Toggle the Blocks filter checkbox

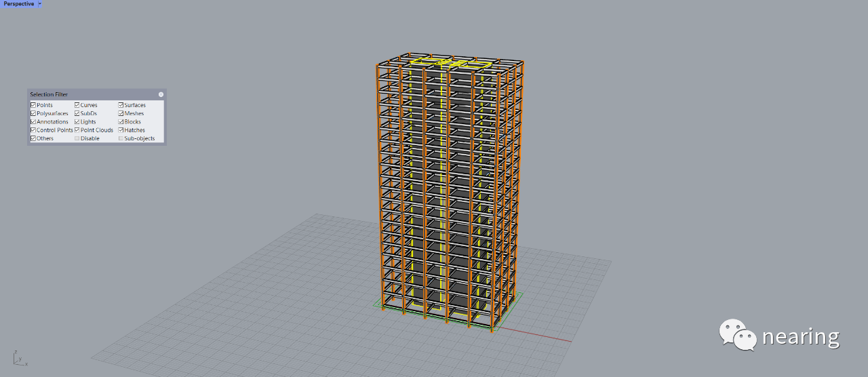click(x=121, y=121)
